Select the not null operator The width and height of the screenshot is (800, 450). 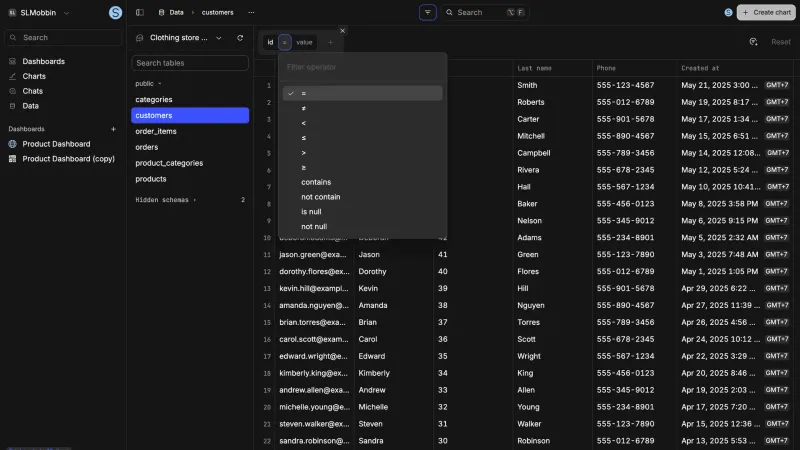pos(362,227)
